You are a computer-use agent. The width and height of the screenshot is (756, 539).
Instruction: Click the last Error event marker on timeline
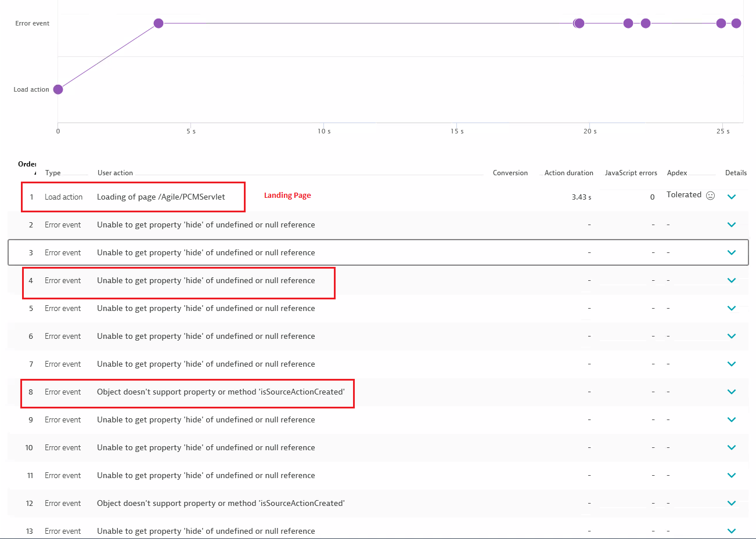pyautogui.click(x=736, y=23)
